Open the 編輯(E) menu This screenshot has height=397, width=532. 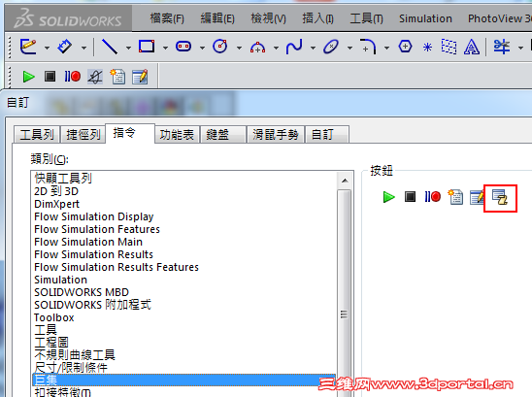pyautogui.click(x=217, y=18)
